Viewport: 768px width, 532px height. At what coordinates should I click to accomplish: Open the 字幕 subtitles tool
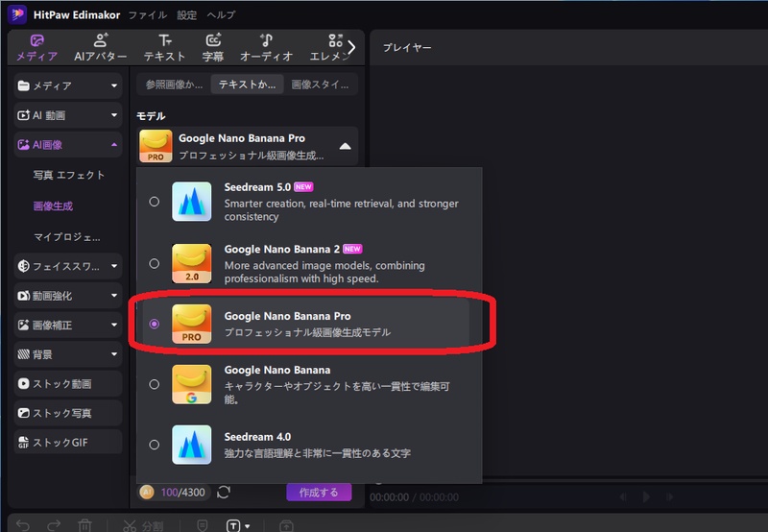pyautogui.click(x=213, y=48)
